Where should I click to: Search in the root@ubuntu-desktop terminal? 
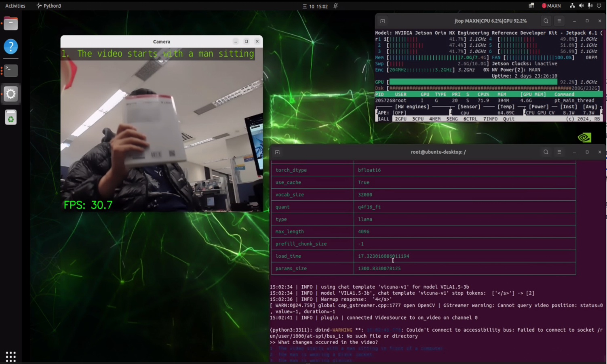coord(546,152)
